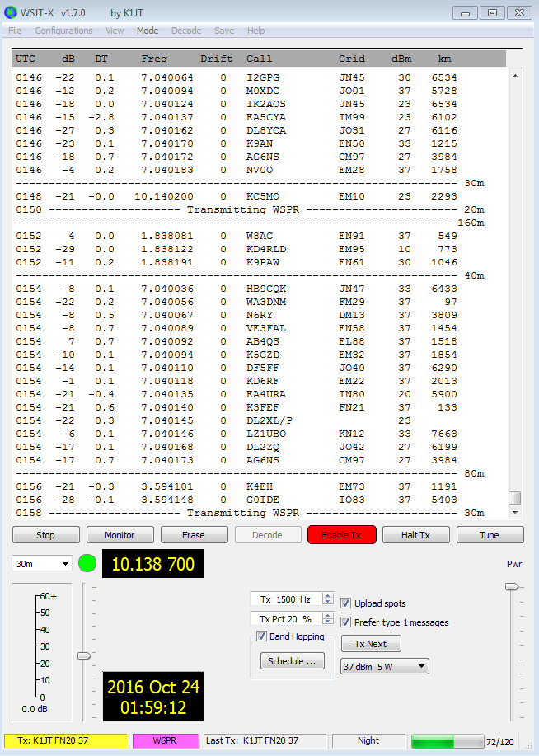
Task: Click the 10.138 700 frequency display
Action: tap(152, 564)
